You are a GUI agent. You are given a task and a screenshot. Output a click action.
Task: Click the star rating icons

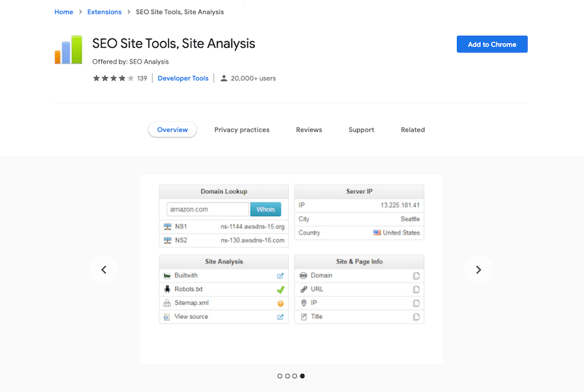pos(113,79)
